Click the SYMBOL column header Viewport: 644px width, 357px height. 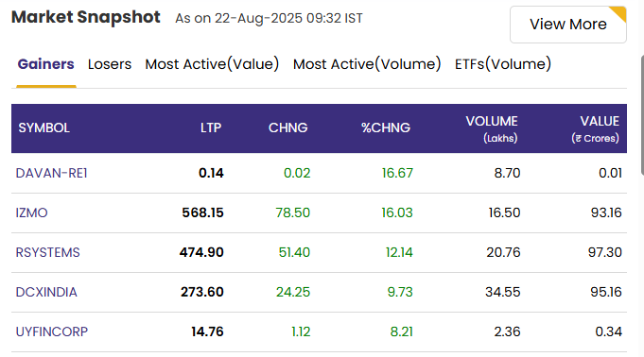44,128
